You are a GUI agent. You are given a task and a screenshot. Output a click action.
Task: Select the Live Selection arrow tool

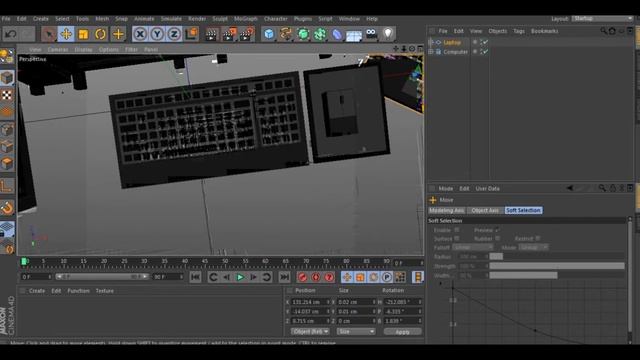coord(49,34)
